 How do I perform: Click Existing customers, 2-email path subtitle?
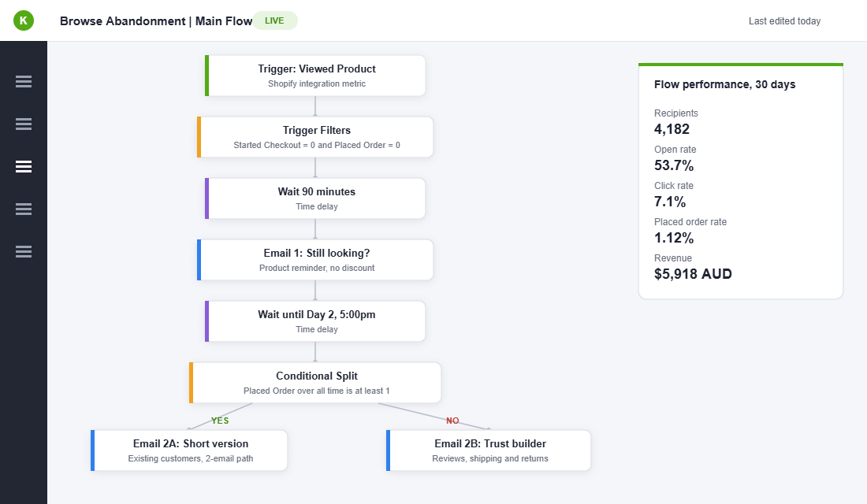[191, 458]
